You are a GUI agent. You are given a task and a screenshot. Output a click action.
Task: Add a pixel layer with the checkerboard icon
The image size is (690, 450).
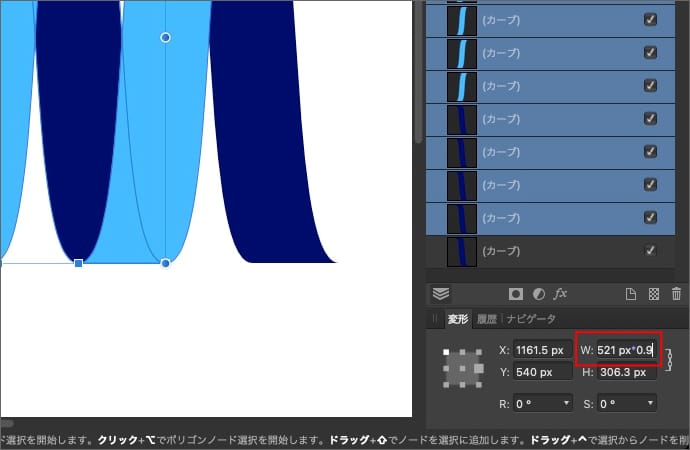pos(653,294)
